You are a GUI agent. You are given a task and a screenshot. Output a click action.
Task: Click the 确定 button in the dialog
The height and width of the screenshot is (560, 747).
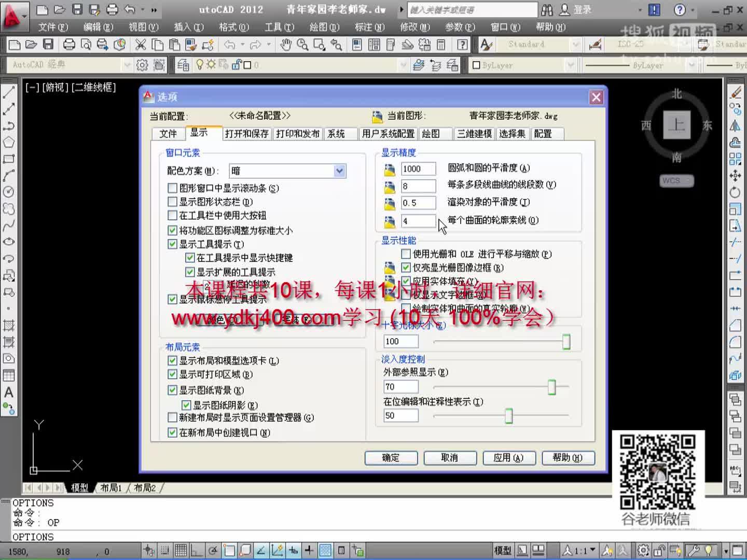[x=391, y=458]
